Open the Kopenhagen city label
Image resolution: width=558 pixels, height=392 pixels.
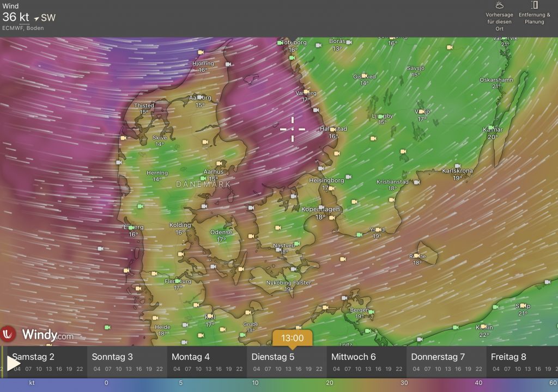click(x=320, y=209)
